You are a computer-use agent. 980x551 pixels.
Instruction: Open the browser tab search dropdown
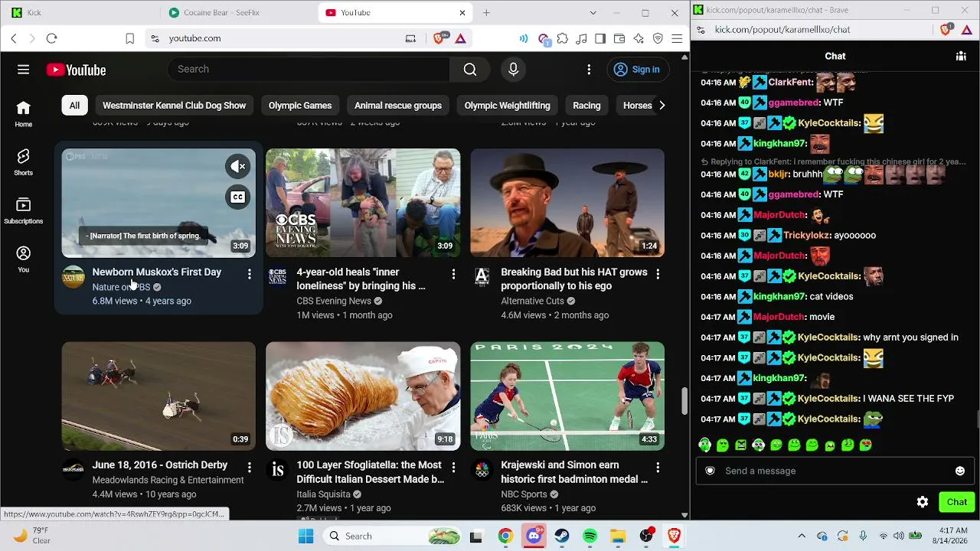(x=593, y=13)
